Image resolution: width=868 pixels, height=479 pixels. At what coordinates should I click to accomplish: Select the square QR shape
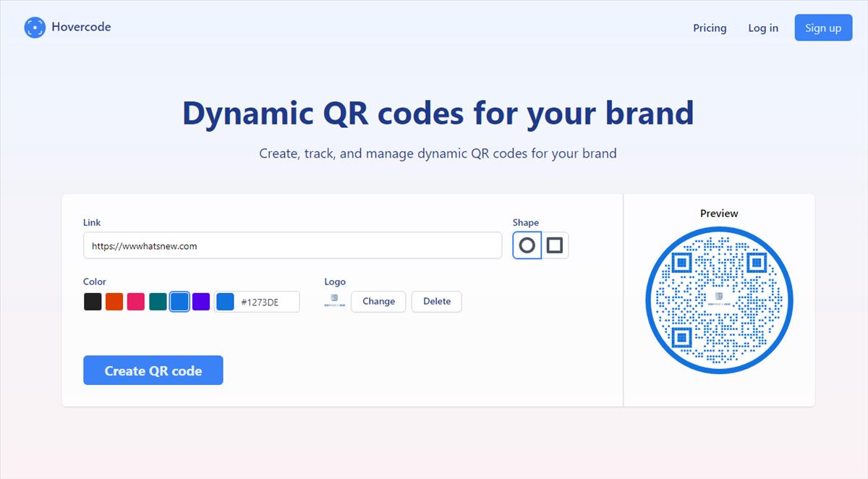click(555, 245)
